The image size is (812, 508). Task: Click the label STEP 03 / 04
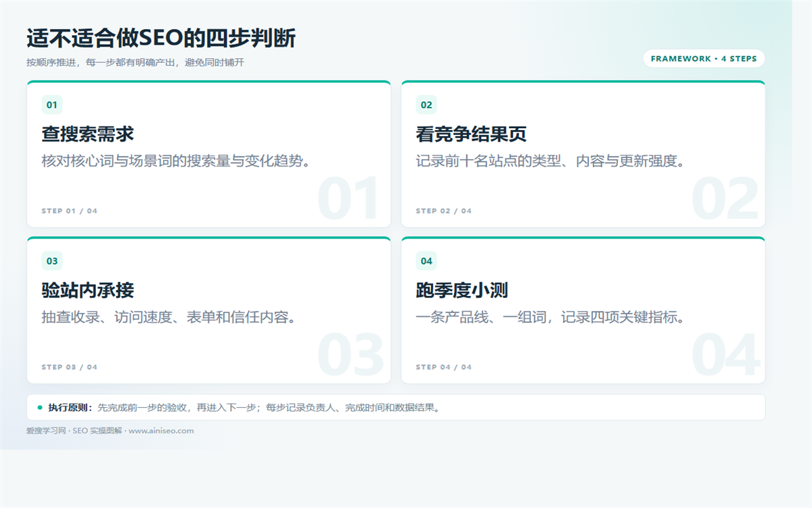tap(70, 368)
